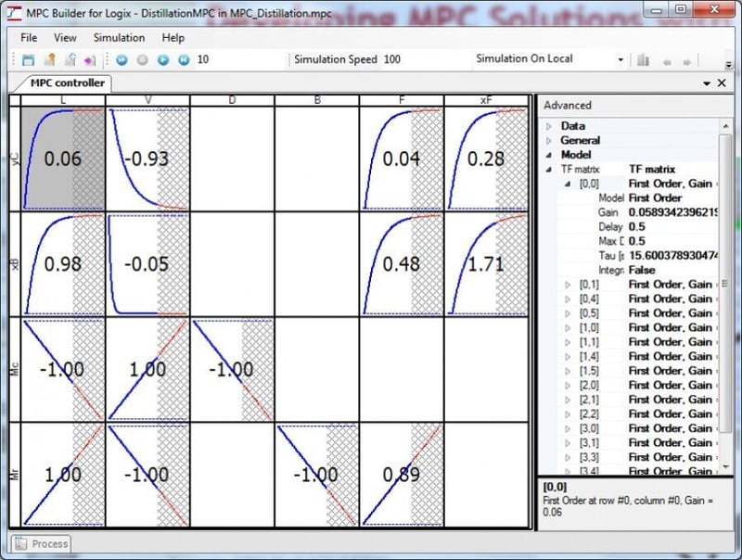
Task: Click the Save toolbar icon
Action: 30,58
